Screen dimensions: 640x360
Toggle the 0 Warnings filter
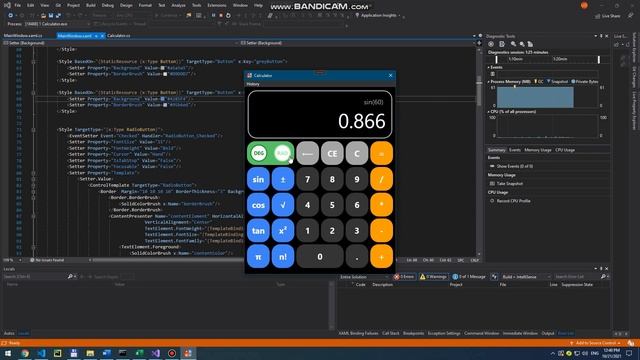tap(433, 277)
